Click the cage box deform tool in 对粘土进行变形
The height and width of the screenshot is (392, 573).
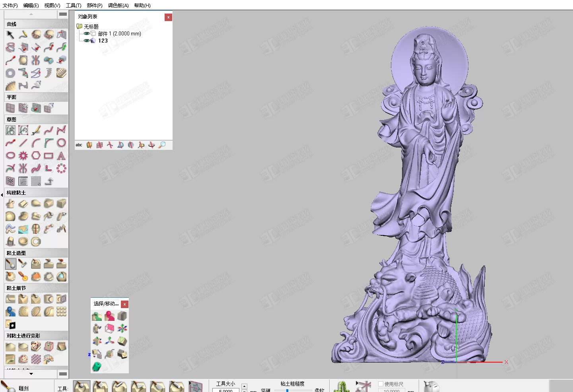[x=49, y=346]
